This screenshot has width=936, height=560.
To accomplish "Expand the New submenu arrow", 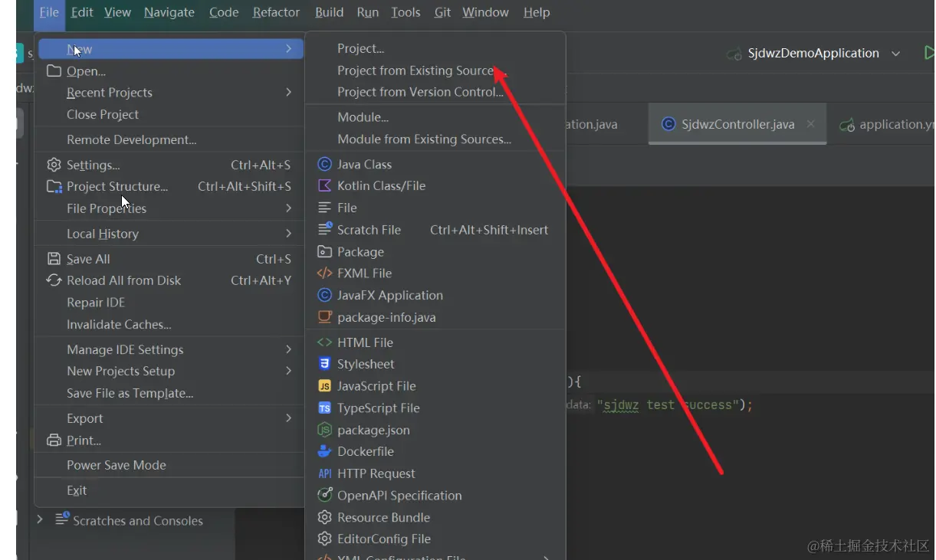I will 288,49.
